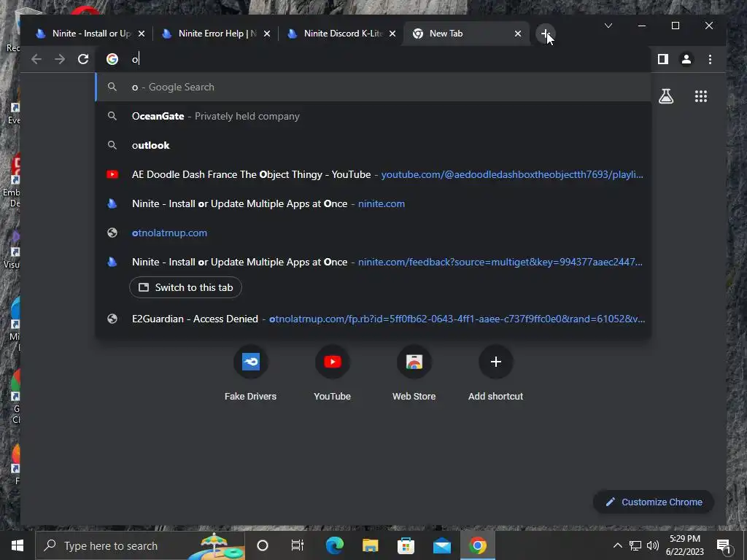Open Task View on the taskbar

click(x=298, y=545)
